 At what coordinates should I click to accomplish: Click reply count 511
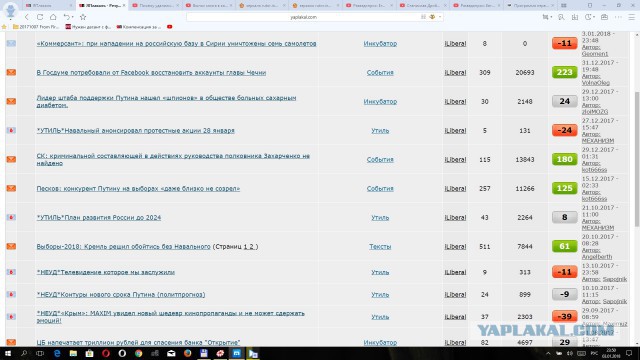click(484, 246)
